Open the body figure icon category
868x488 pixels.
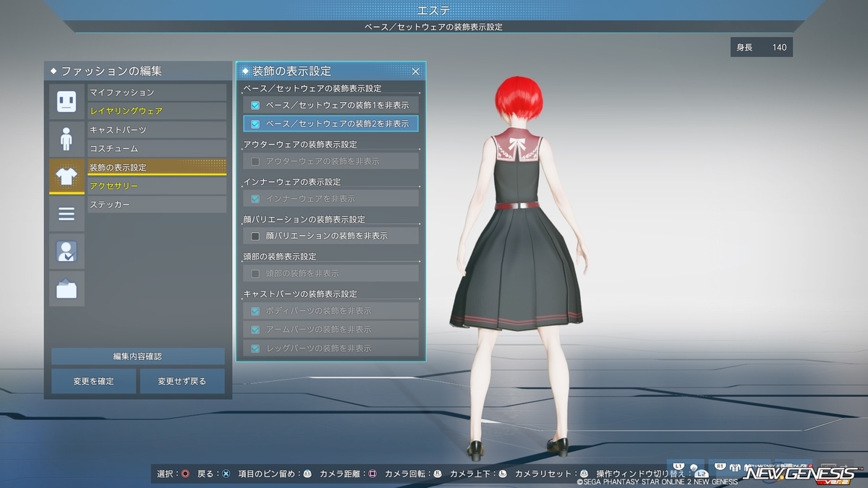67,139
